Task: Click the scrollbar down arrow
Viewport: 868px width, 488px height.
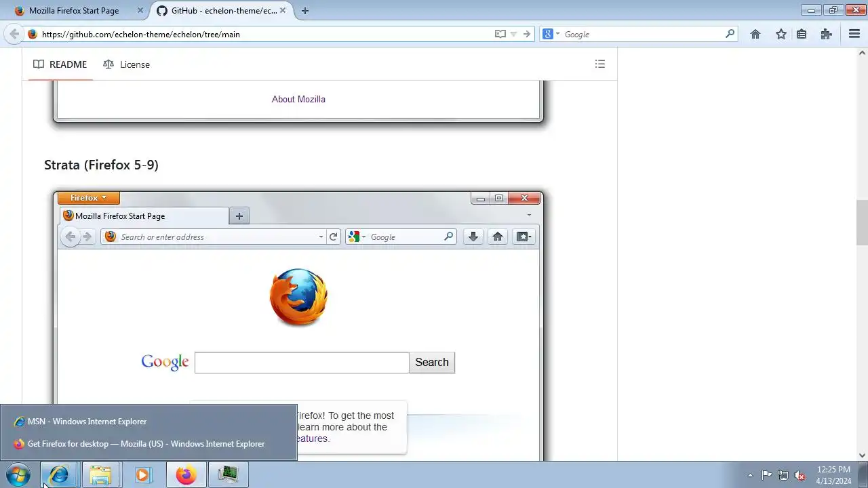Action: (x=862, y=455)
